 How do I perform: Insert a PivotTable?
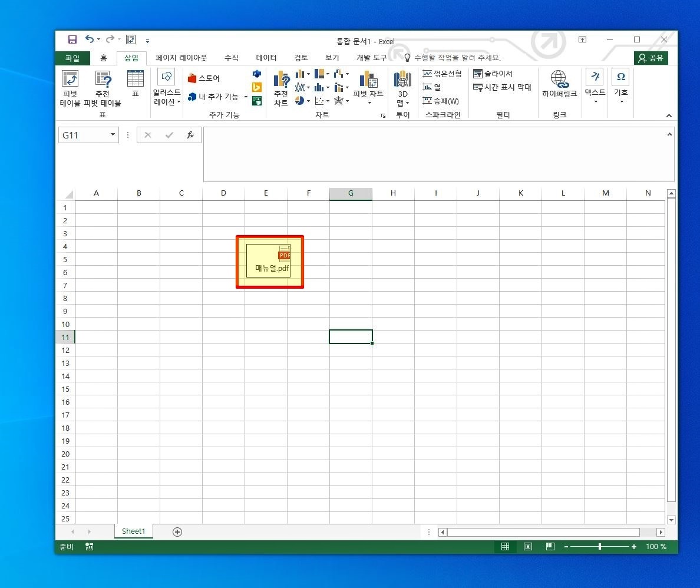pyautogui.click(x=70, y=88)
